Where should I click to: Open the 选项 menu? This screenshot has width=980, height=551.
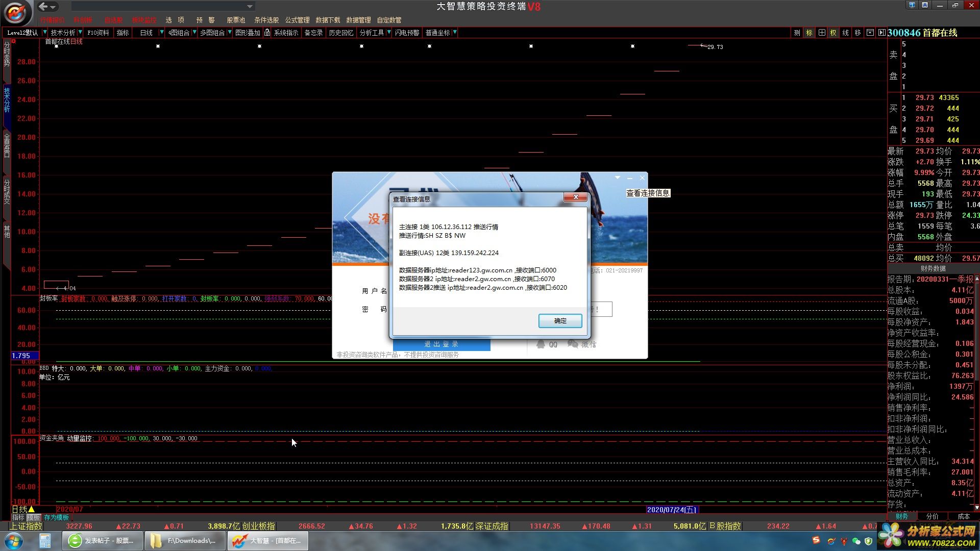pos(175,20)
